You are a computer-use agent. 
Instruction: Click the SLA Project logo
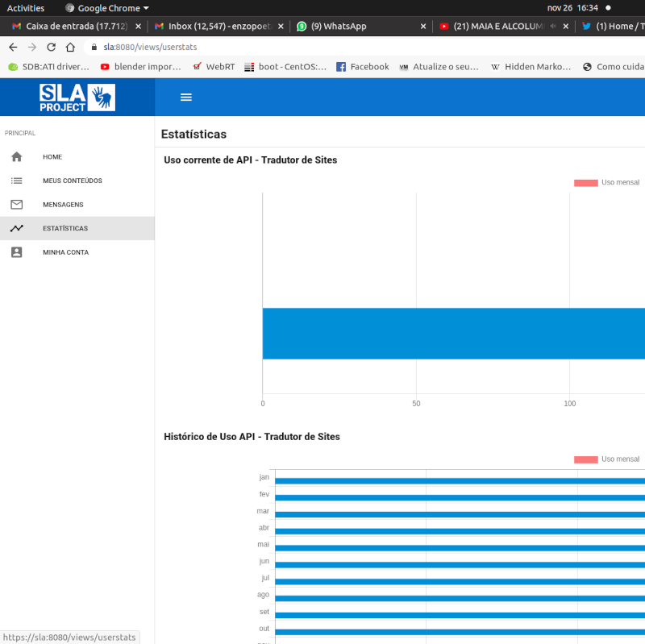tap(77, 98)
